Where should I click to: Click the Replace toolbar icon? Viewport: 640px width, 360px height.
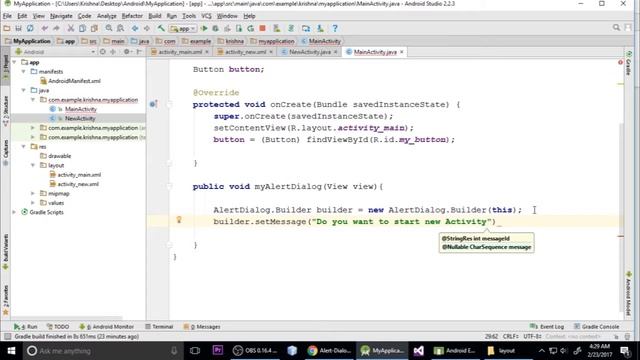pyautogui.click(x=120, y=28)
